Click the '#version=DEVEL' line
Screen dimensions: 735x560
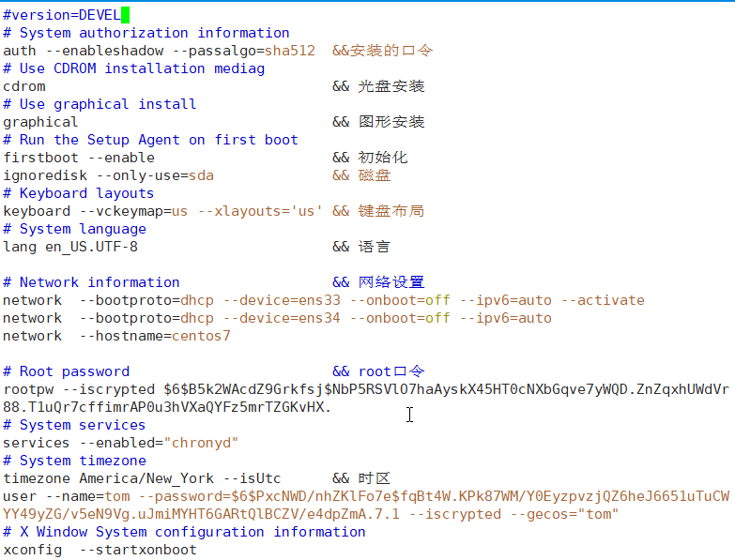click(62, 15)
